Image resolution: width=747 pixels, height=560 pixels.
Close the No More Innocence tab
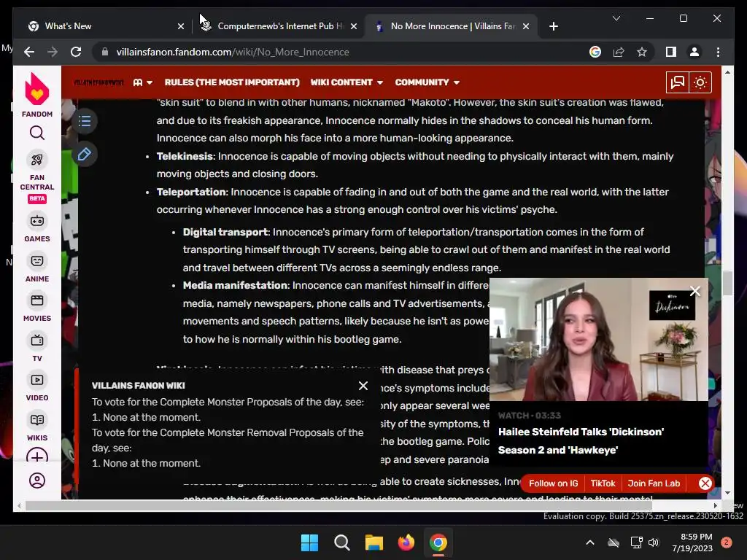pyautogui.click(x=525, y=26)
